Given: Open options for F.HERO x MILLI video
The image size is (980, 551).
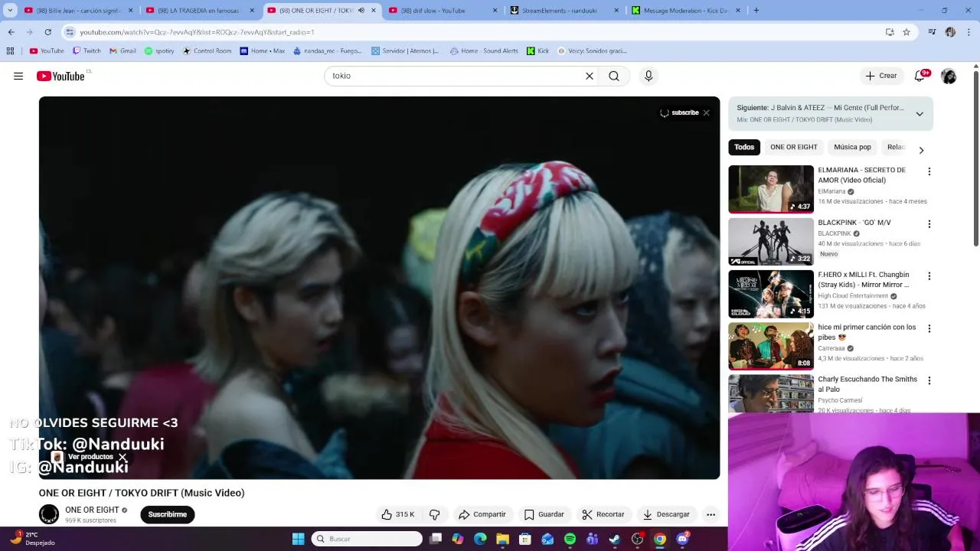Looking at the screenshot, I should coord(929,276).
